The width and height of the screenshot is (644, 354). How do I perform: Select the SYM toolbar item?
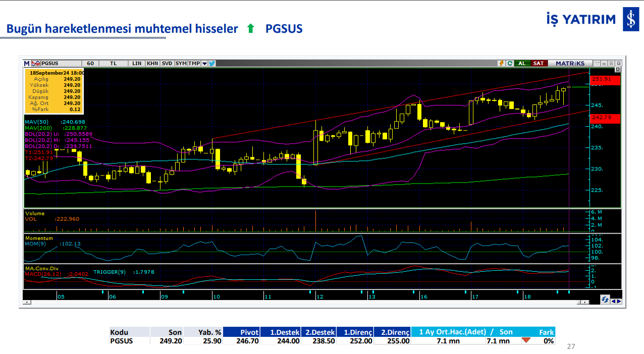181,64
